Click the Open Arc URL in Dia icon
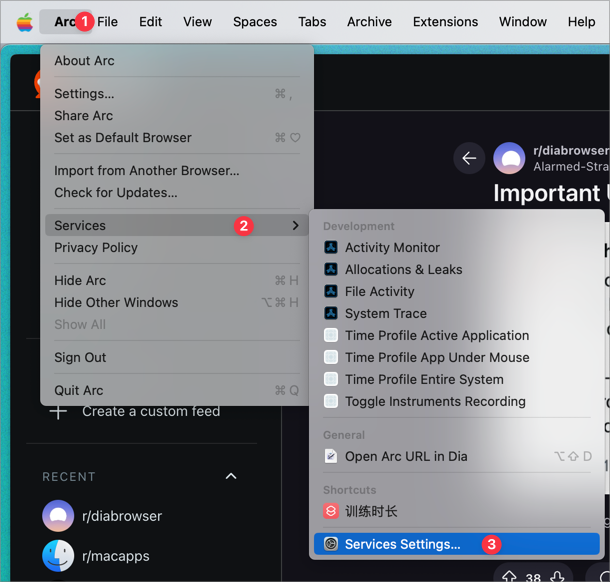 click(331, 456)
